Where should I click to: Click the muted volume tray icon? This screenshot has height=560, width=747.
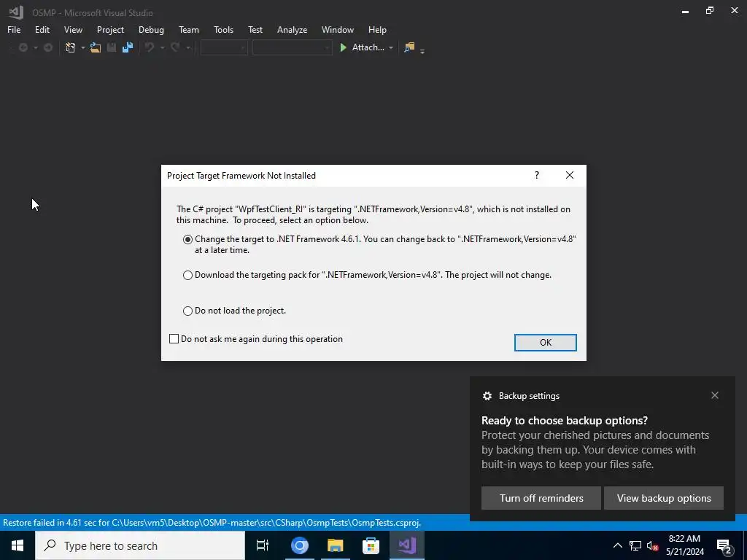tap(653, 545)
